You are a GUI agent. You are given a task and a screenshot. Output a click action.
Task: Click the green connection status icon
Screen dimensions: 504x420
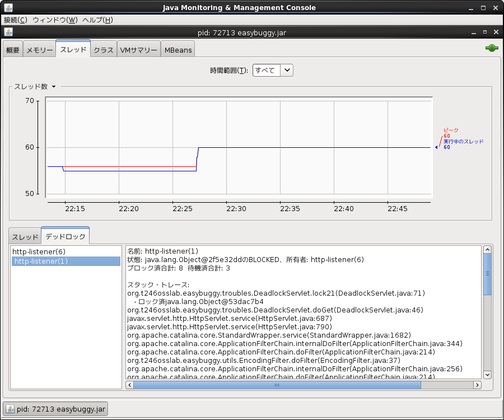[x=492, y=48]
